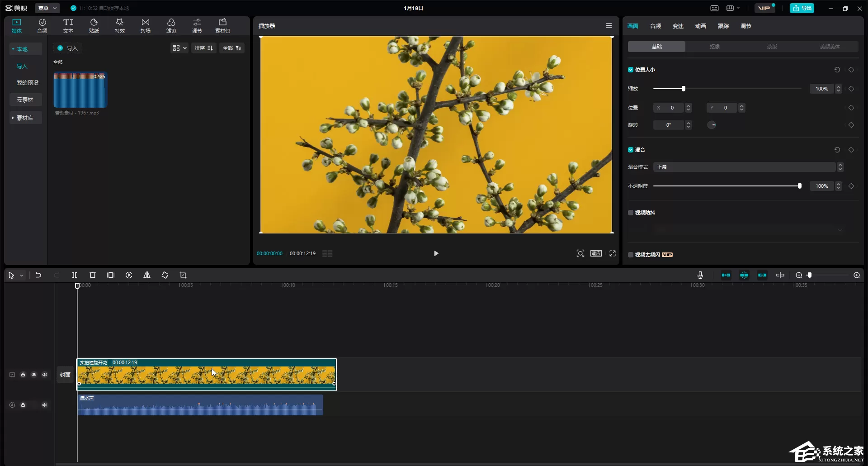Image resolution: width=868 pixels, height=466 pixels.
Task: Click the delete (trash) icon in timeline toolbar
Action: click(x=93, y=275)
